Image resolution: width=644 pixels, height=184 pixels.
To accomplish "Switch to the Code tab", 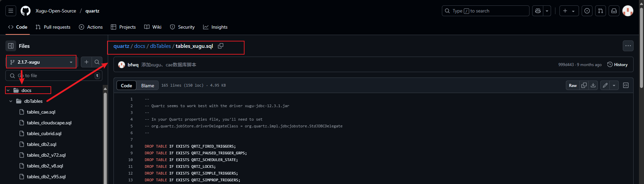I will point(18,27).
